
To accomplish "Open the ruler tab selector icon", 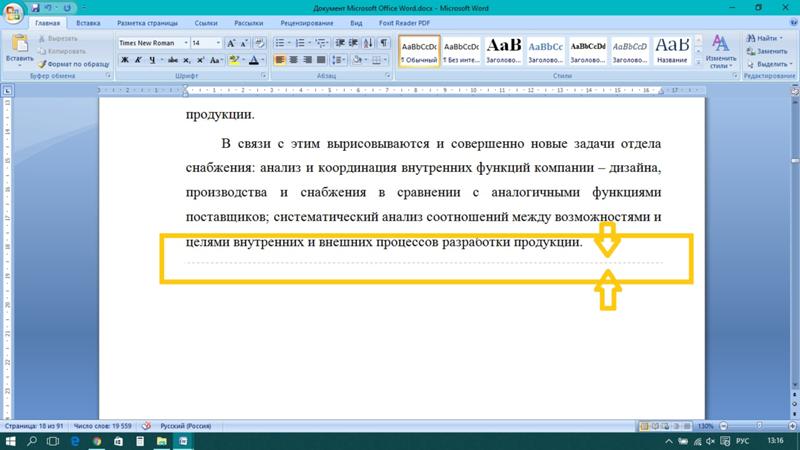I will click(7, 91).
